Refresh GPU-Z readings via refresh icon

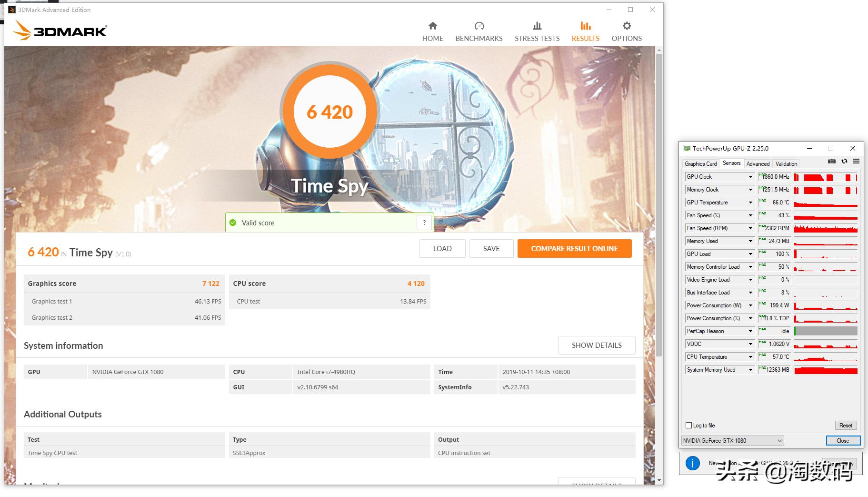click(844, 162)
